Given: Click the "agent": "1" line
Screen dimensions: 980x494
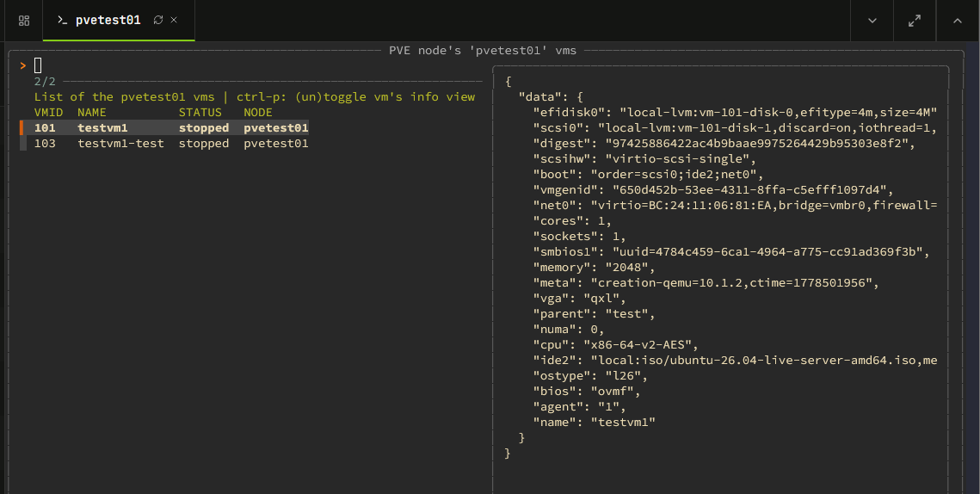Looking at the screenshot, I should point(579,406).
